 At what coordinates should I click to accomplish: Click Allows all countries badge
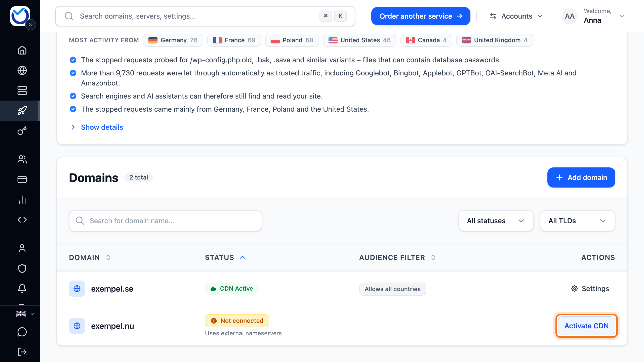click(392, 289)
